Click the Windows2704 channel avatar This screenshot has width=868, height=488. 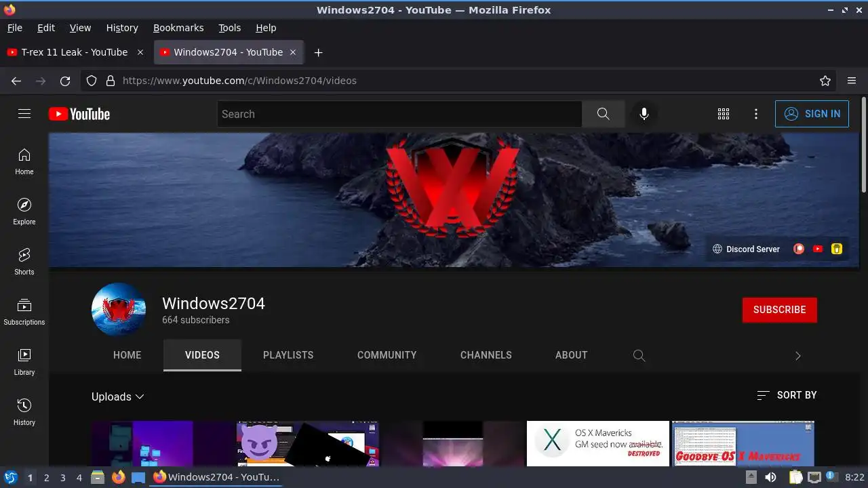coord(119,310)
